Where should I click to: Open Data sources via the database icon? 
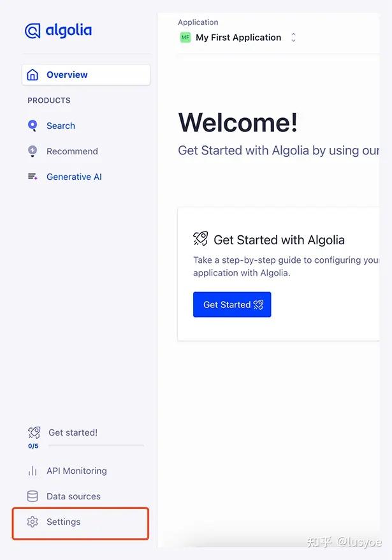32,496
